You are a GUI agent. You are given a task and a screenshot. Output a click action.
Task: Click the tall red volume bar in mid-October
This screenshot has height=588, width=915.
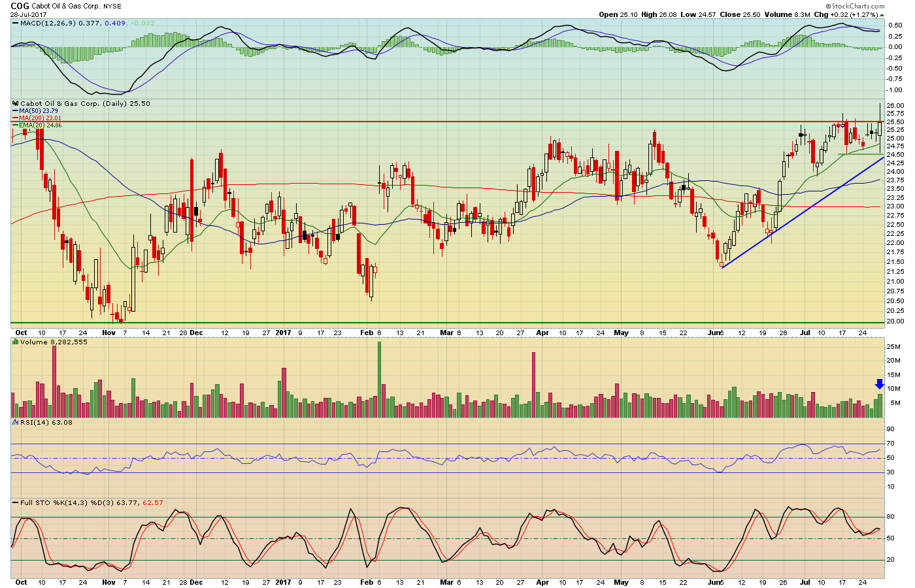tap(54, 382)
